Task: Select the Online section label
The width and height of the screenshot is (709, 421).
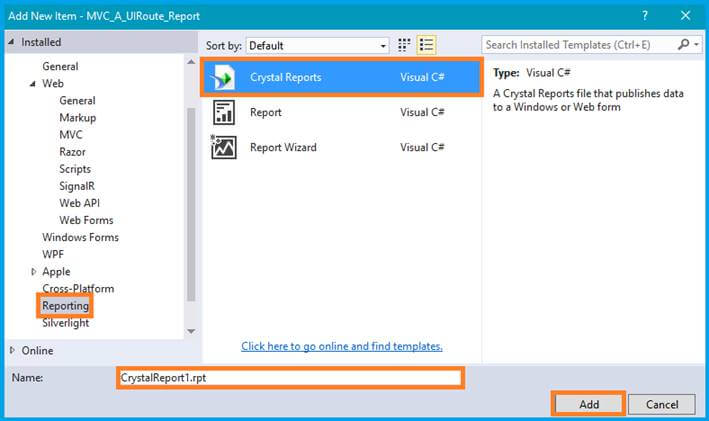Action: (x=38, y=350)
